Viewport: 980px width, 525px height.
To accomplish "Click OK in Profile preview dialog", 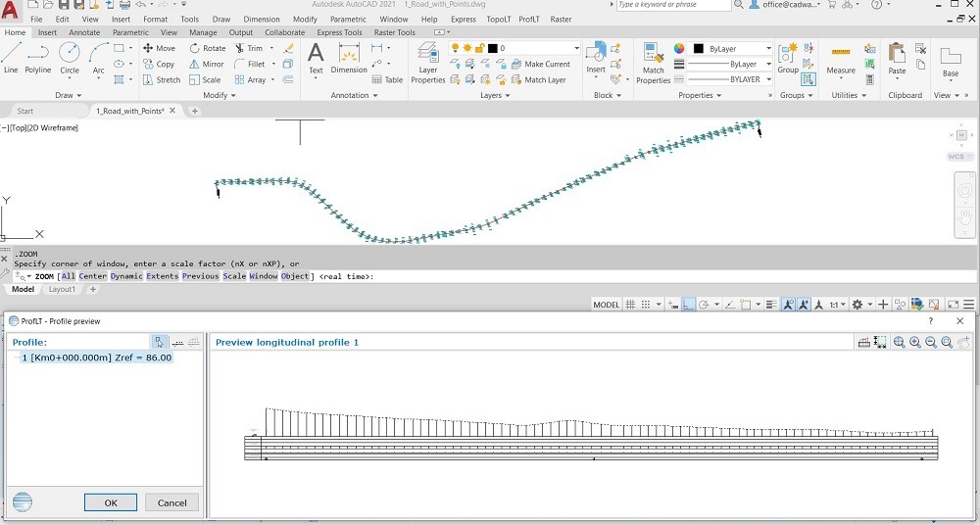I will (x=111, y=502).
